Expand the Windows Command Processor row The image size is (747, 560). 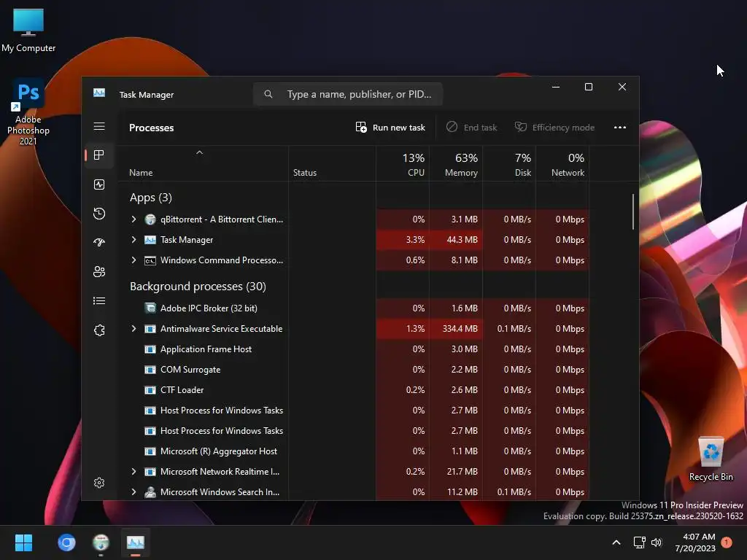point(134,260)
